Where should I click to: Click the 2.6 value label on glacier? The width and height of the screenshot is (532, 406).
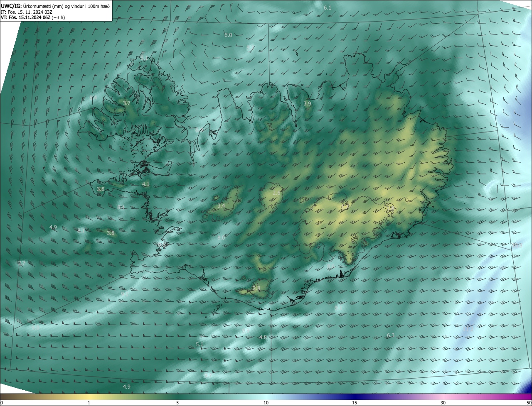pos(277,193)
